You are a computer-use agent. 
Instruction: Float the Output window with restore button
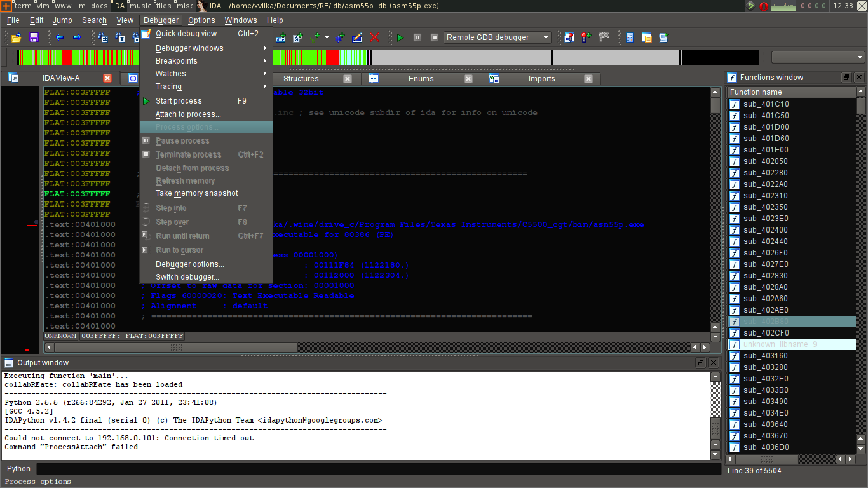pos(701,363)
